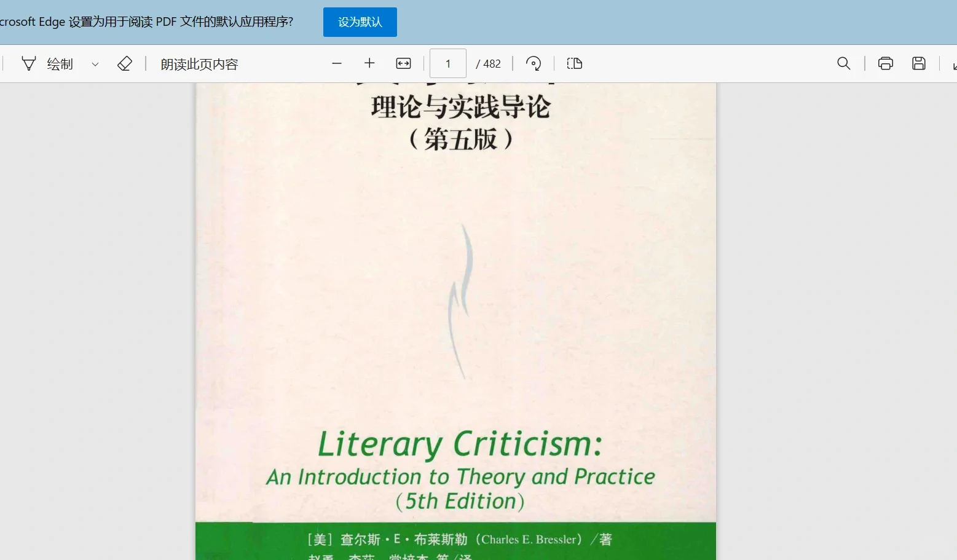The width and height of the screenshot is (957, 560).
Task: Select the eraser tool
Action: 125,64
